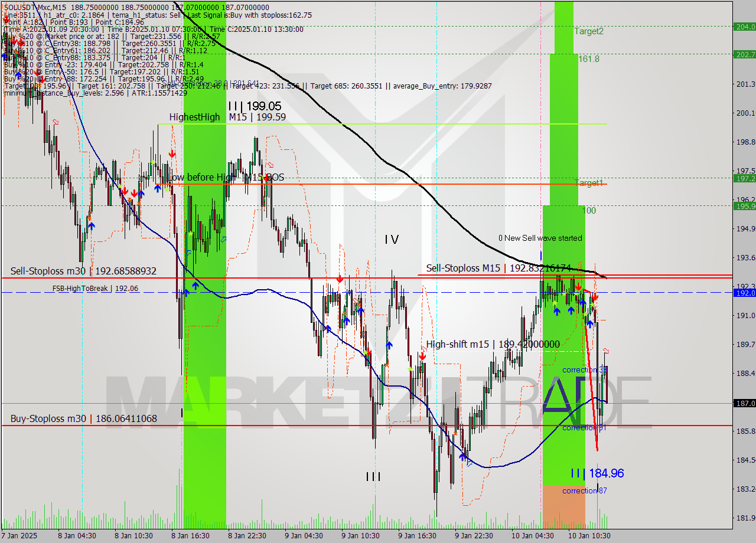The width and height of the screenshot is (756, 543).
Task: Click the '9 Jan 10:30' time axis label
Action: click(360, 536)
